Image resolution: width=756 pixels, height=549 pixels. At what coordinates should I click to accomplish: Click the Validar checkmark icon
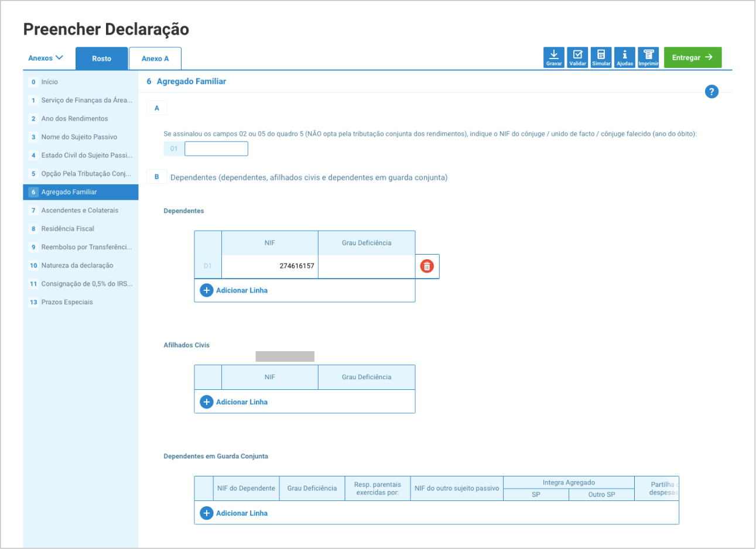pos(577,57)
